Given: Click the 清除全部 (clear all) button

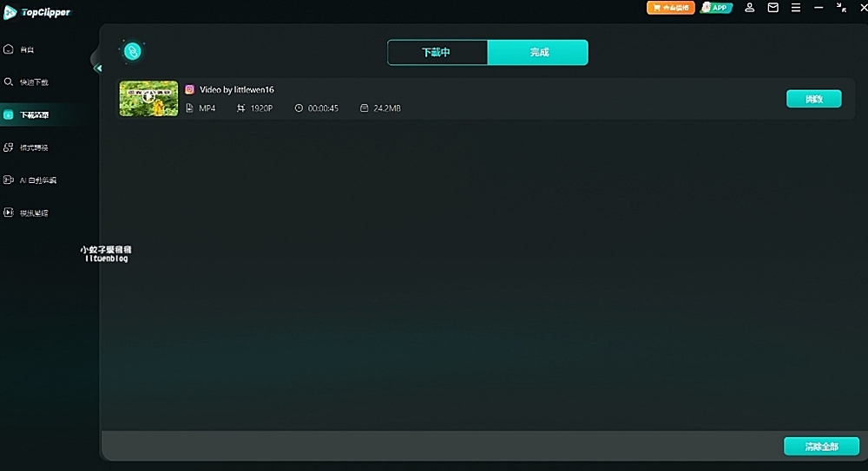Looking at the screenshot, I should click(821, 447).
